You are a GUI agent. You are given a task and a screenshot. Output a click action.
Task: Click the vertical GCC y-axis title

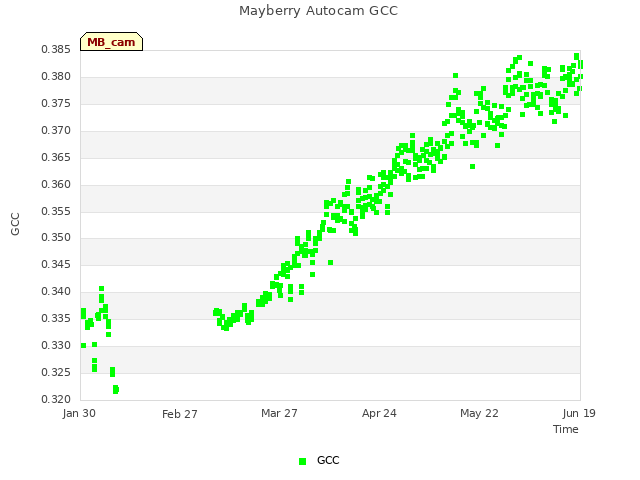click(15, 224)
